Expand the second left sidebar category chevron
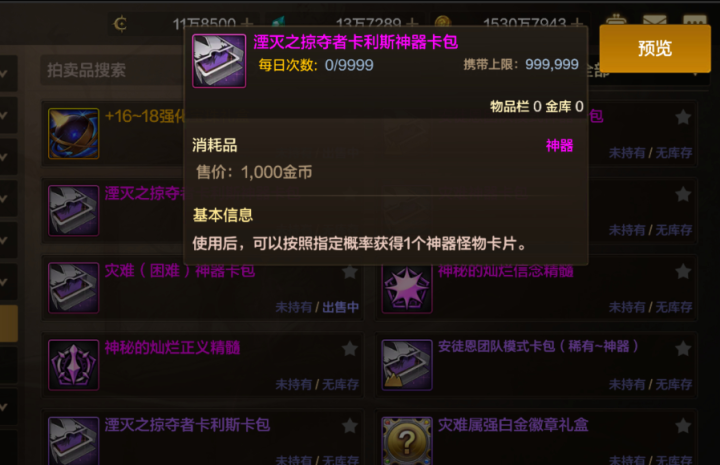The height and width of the screenshot is (465, 720). coord(4,115)
